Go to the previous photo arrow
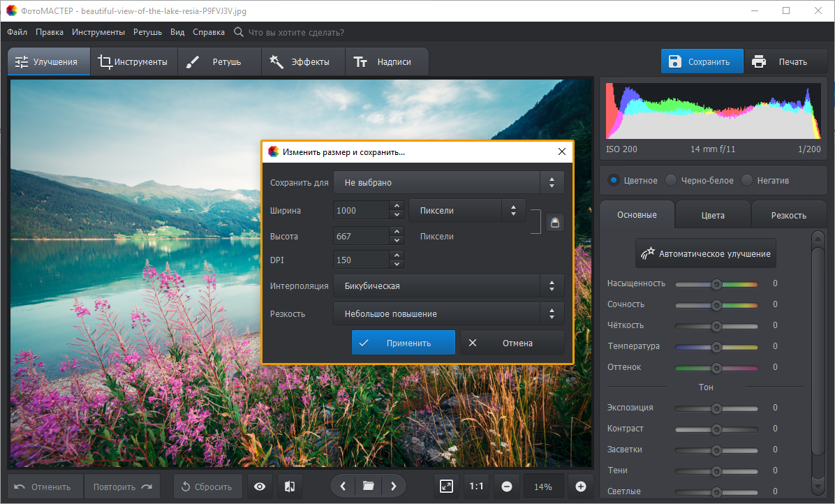The width and height of the screenshot is (835, 504). pyautogui.click(x=342, y=487)
